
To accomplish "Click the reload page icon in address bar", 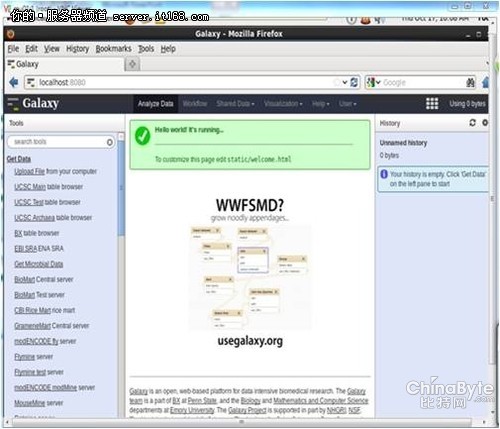I will pyautogui.click(x=355, y=82).
